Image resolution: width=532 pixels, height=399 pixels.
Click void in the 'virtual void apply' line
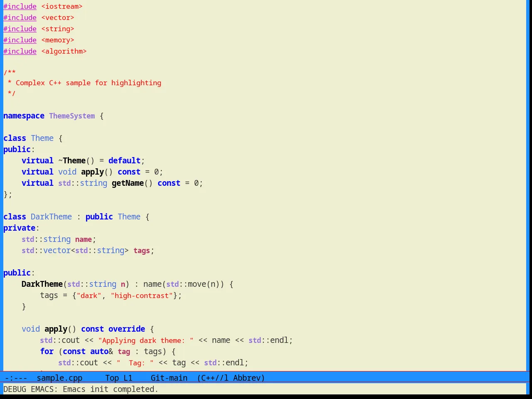pos(67,172)
